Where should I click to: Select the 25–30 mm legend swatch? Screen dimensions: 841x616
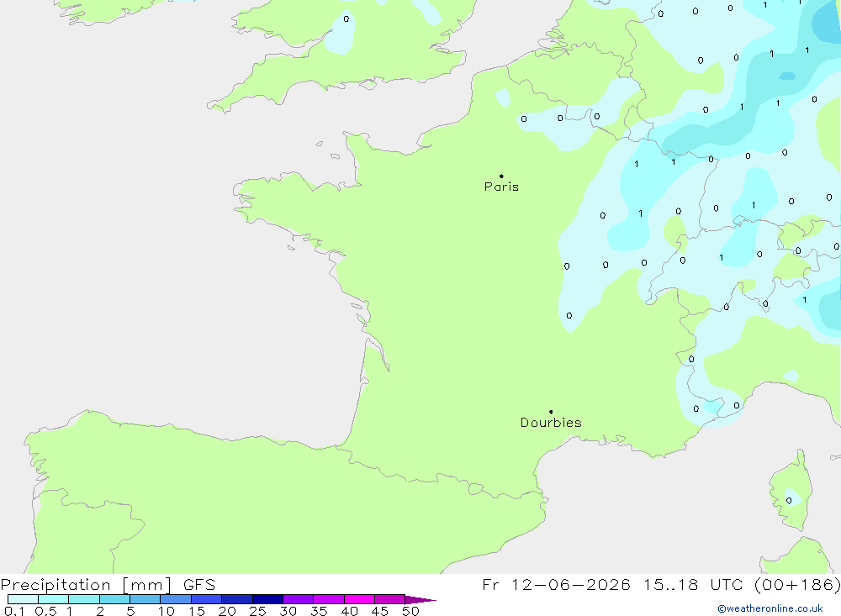click(267, 599)
